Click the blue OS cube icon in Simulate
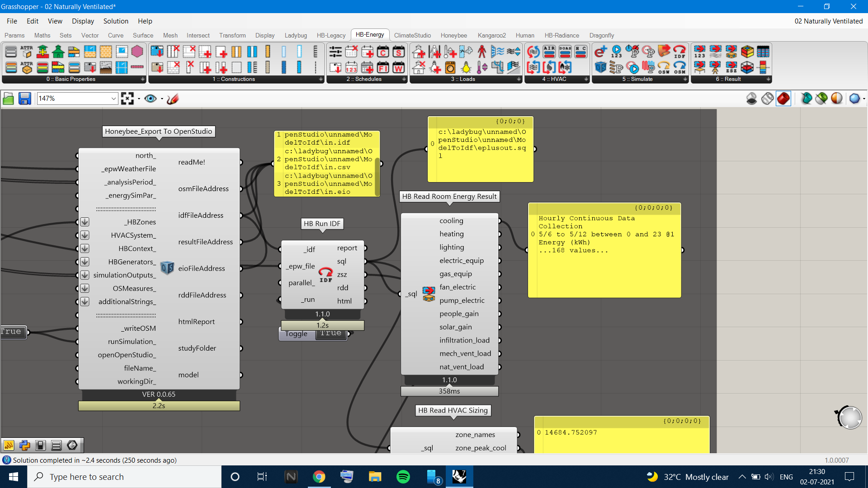Screen dimensions: 868x488 pos(600,68)
